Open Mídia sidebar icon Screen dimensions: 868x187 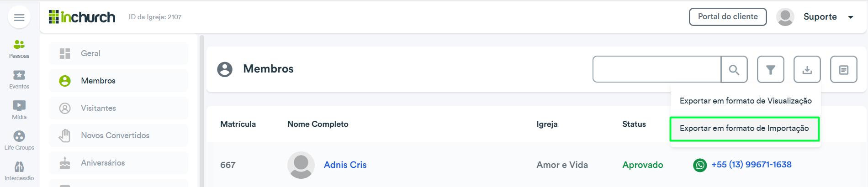[x=19, y=110]
